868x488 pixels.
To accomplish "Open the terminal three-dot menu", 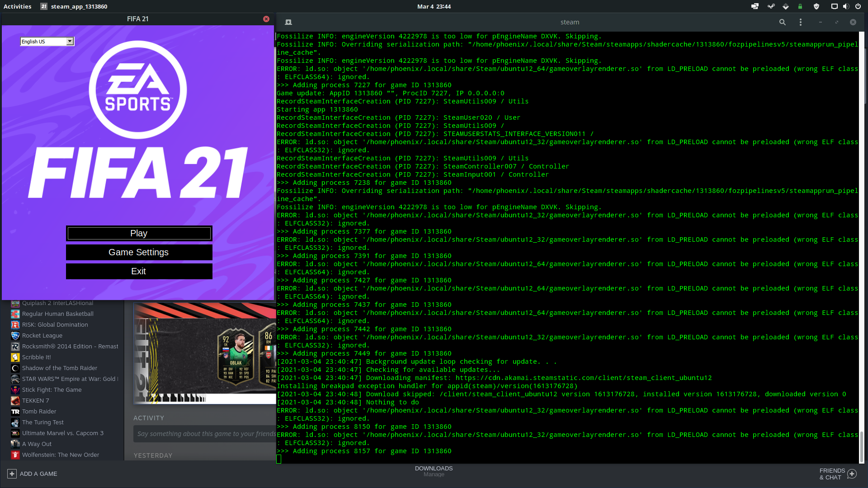I will [x=801, y=22].
